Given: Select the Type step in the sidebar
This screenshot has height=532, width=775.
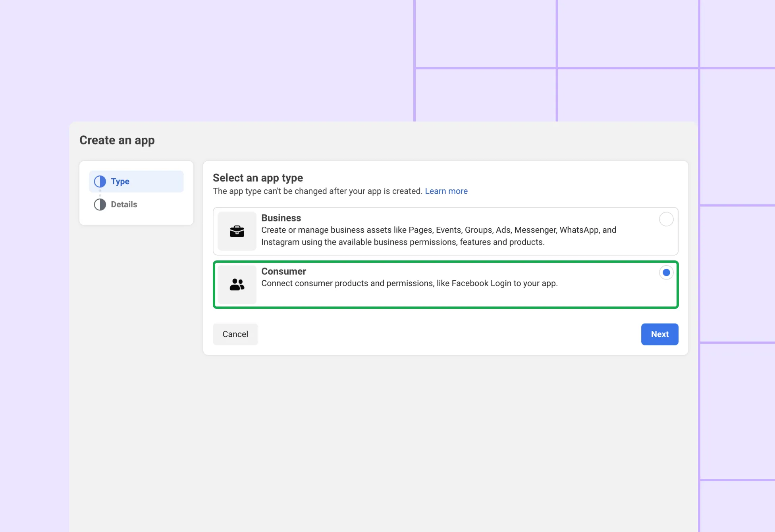Looking at the screenshot, I should (x=120, y=181).
